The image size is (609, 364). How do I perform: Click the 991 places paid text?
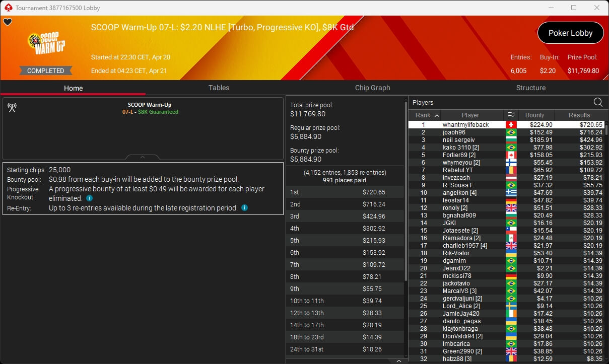[345, 180]
